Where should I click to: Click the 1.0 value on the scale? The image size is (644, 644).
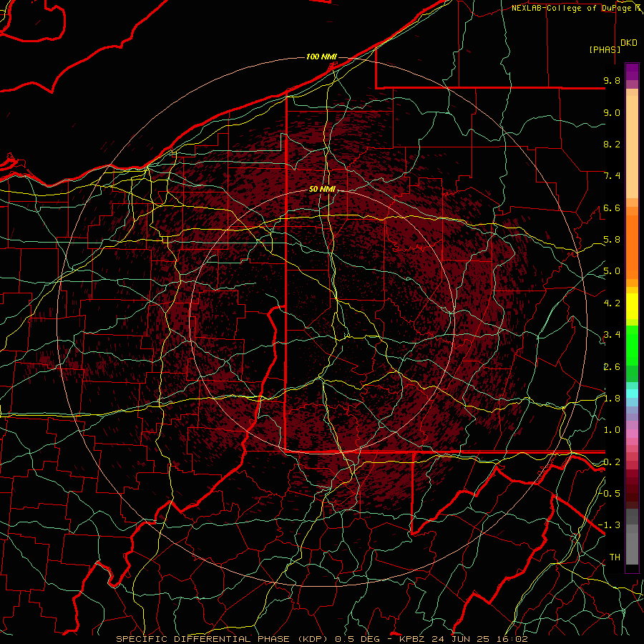coord(612,431)
